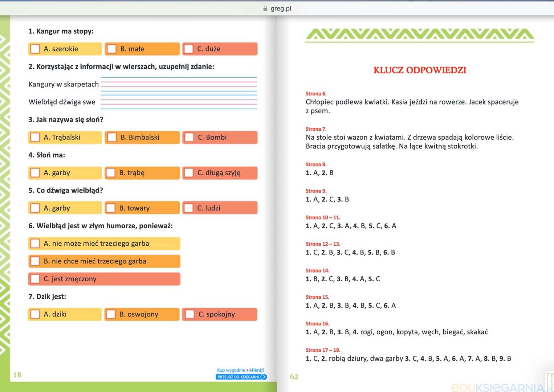Image resolution: width=554 pixels, height=392 pixels.
Task: Click the 'Strona 10 – 11.' label
Action: [x=323, y=217]
